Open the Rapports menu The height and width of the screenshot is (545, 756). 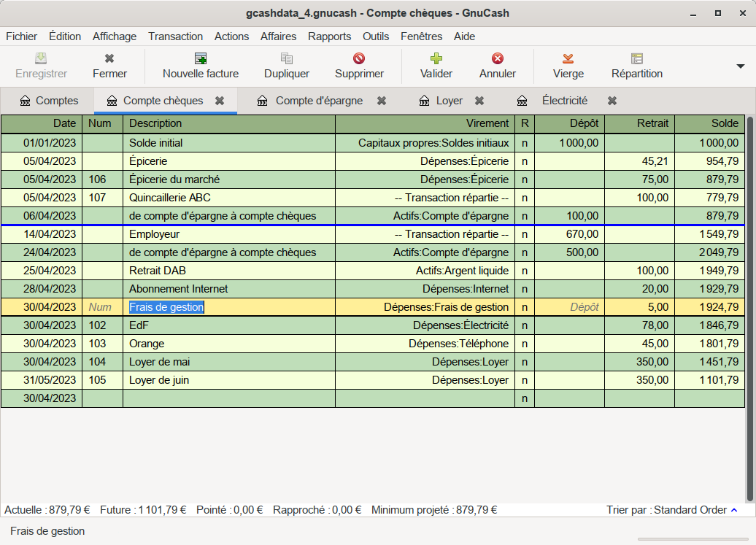click(x=329, y=36)
